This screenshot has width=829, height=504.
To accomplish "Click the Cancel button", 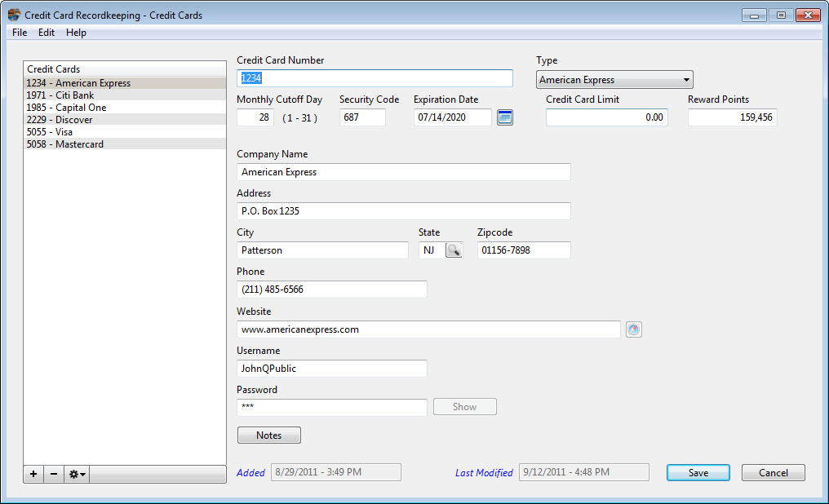I will (773, 473).
